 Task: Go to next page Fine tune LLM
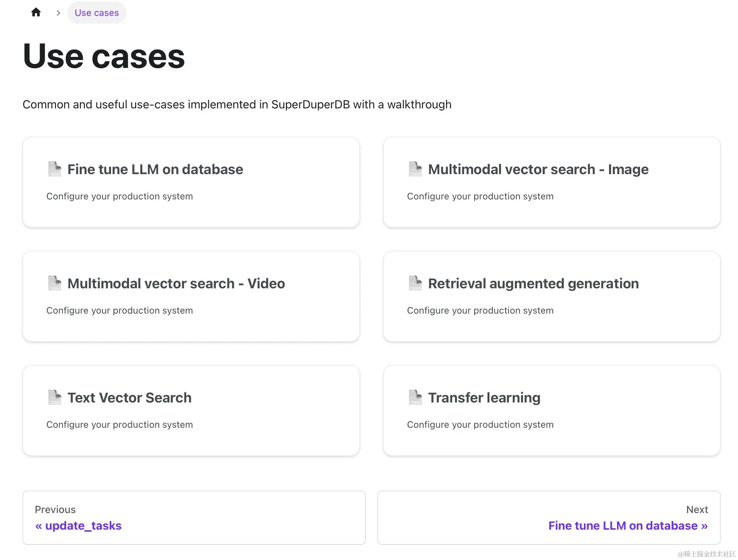click(x=628, y=526)
